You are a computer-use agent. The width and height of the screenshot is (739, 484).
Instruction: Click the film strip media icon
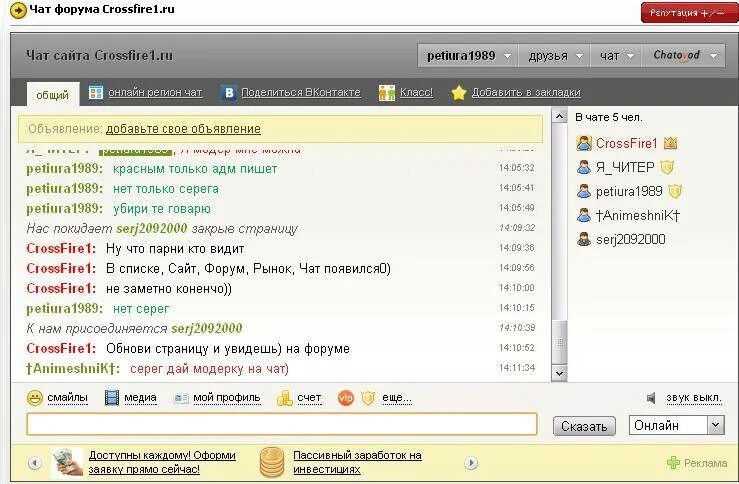point(112,398)
